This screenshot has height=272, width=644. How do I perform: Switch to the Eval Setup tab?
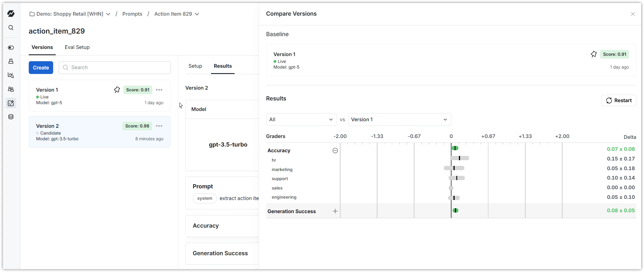click(77, 47)
